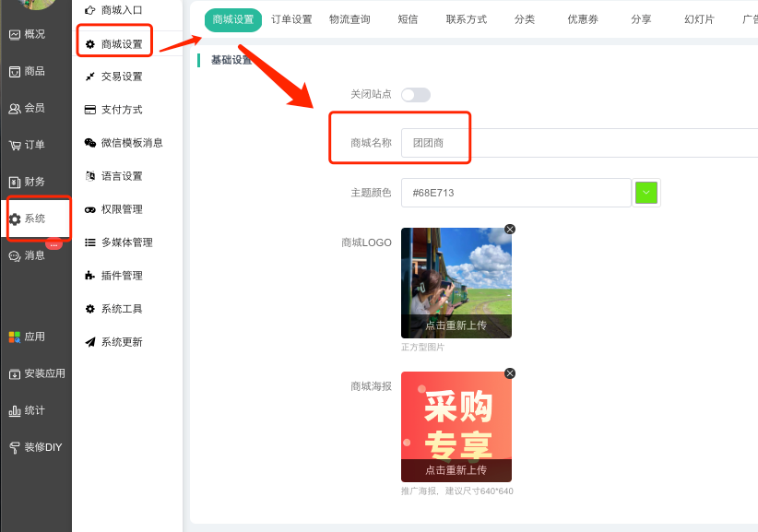Open 交易设置 in the submenu
This screenshot has height=532, width=758.
pos(122,77)
